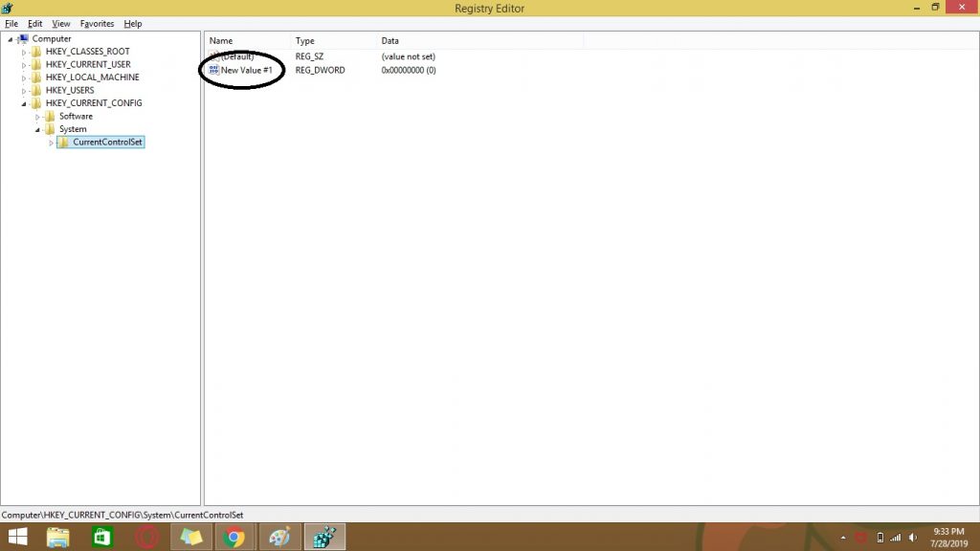The image size is (980, 551).
Task: Click the CurrentControlSet folder icon
Action: [63, 143]
